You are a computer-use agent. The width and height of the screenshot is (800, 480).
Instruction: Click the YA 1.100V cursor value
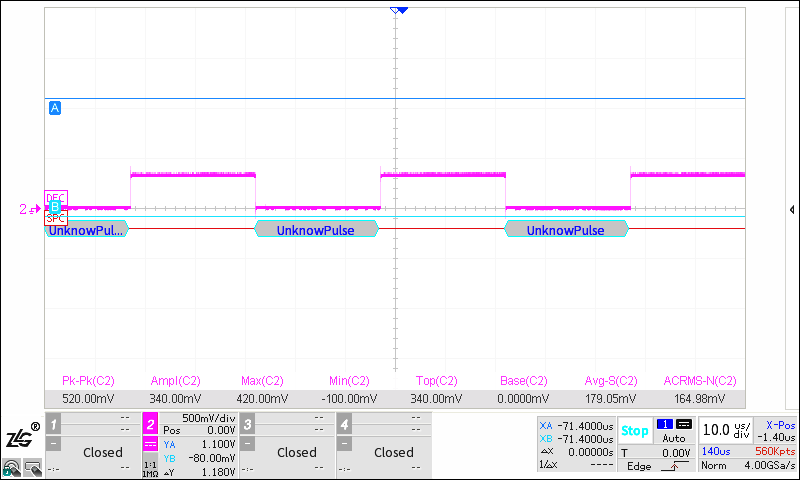(199, 444)
